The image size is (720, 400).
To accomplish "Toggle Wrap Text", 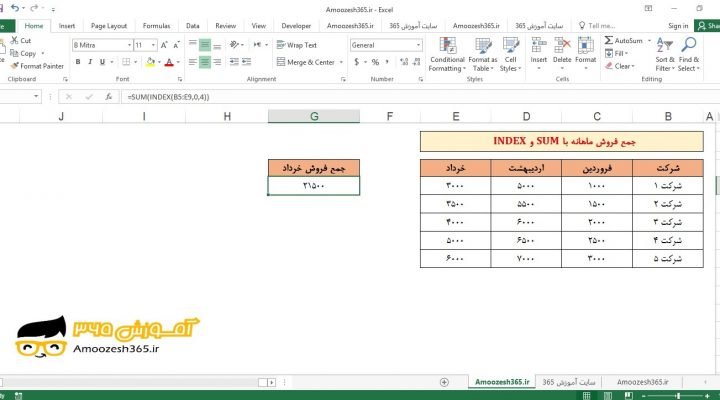I will point(297,45).
